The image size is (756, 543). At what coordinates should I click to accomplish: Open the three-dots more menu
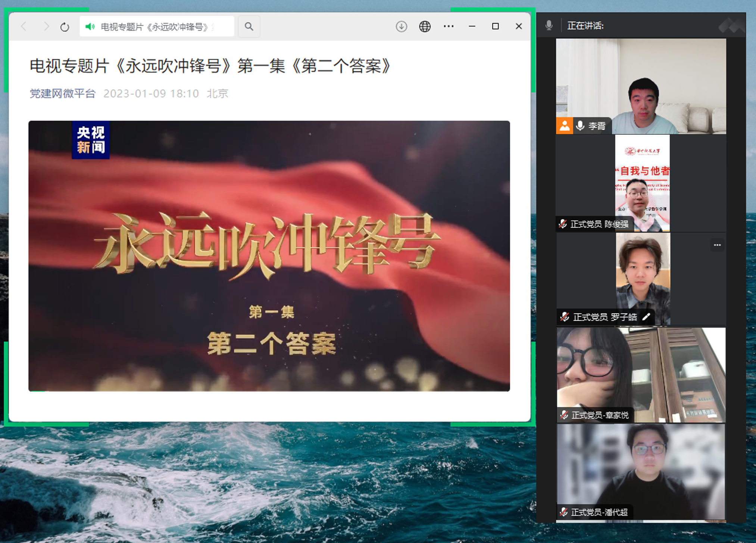[449, 26]
